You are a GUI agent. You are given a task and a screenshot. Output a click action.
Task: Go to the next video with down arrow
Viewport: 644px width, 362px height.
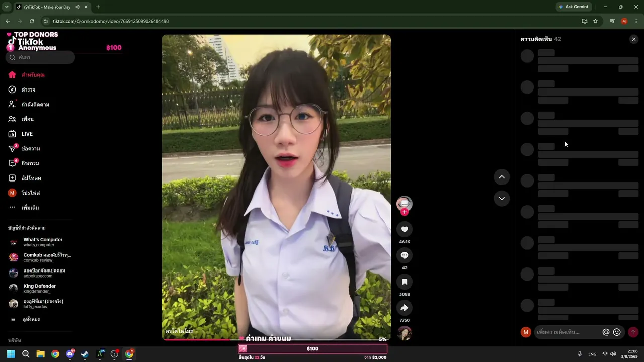(x=502, y=199)
